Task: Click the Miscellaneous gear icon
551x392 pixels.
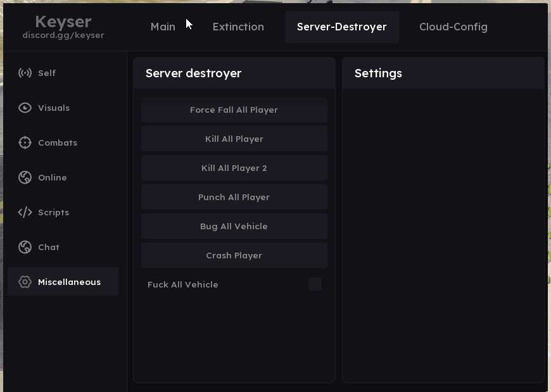Action: [x=25, y=282]
